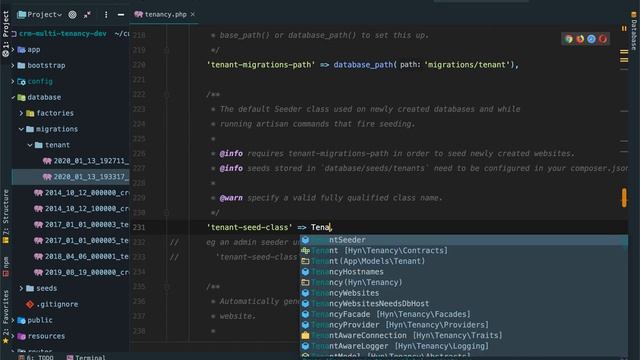This screenshot has height=360, width=640.
Task: Collapse the tenant folder
Action: pyautogui.click(x=30, y=145)
